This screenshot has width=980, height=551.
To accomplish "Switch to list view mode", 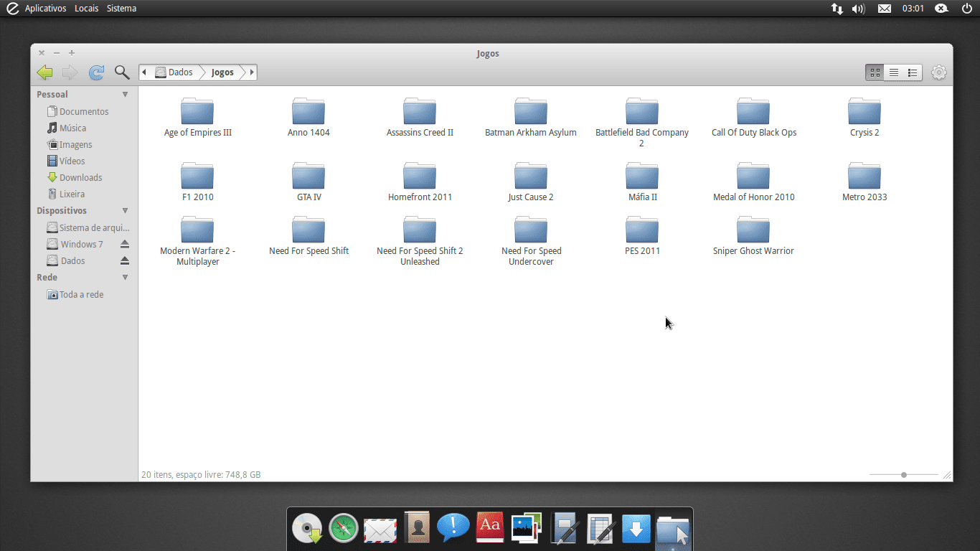I will (x=894, y=72).
